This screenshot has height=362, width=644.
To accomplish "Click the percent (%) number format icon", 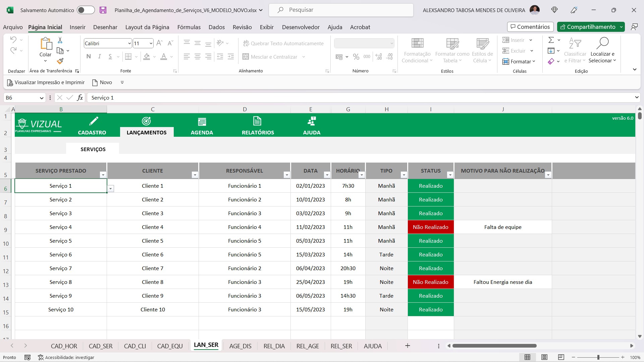I will pos(356,57).
